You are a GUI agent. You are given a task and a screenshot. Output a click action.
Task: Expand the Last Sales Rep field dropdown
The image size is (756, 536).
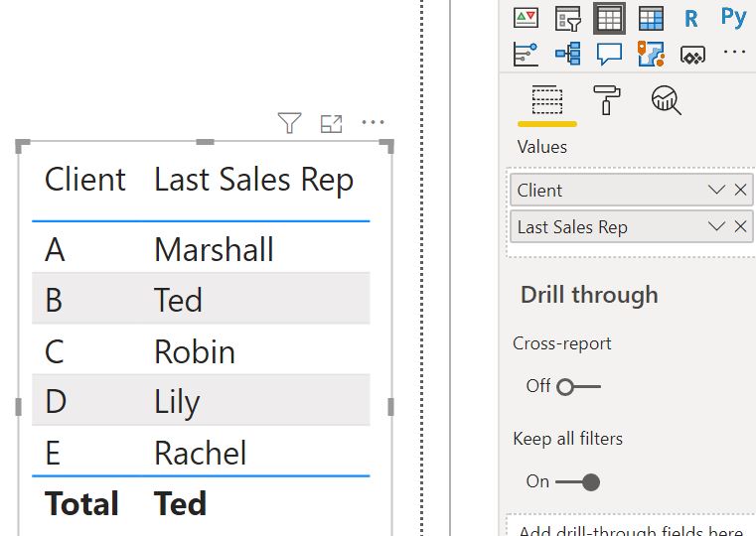716,226
